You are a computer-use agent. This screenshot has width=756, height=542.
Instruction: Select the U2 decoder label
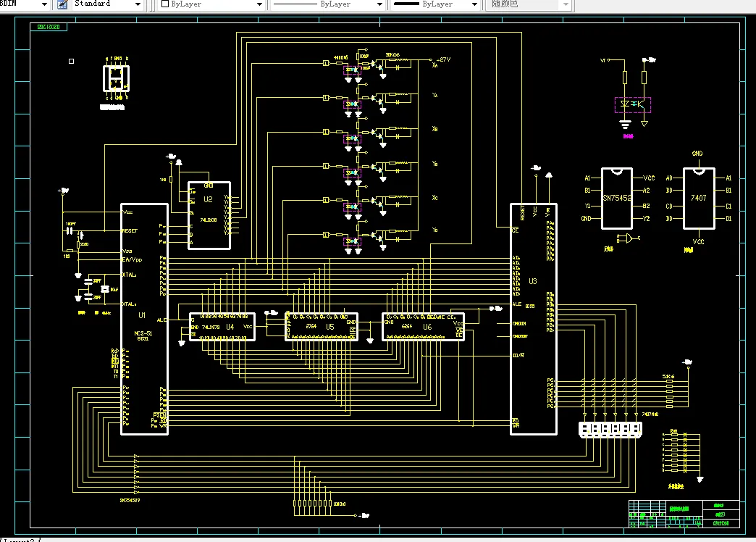208,199
